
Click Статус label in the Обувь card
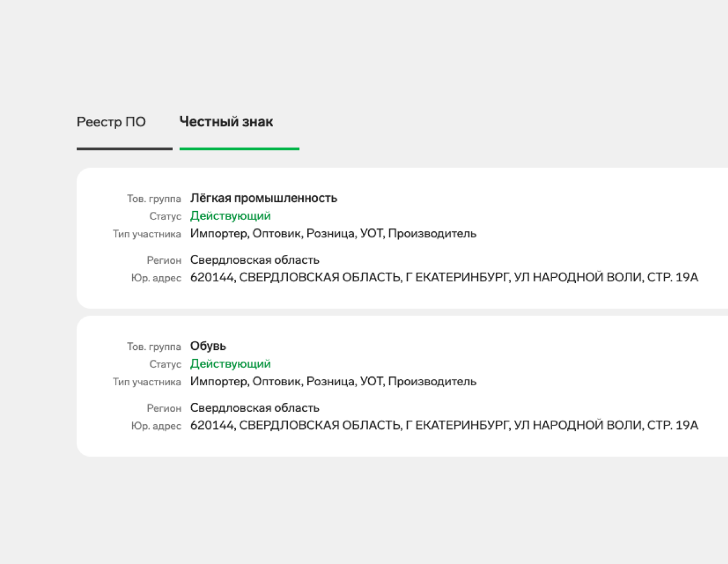(x=165, y=365)
